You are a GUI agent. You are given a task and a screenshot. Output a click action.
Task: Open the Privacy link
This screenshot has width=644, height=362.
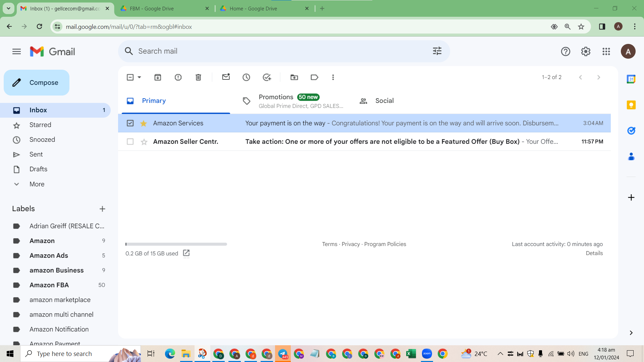click(351, 244)
